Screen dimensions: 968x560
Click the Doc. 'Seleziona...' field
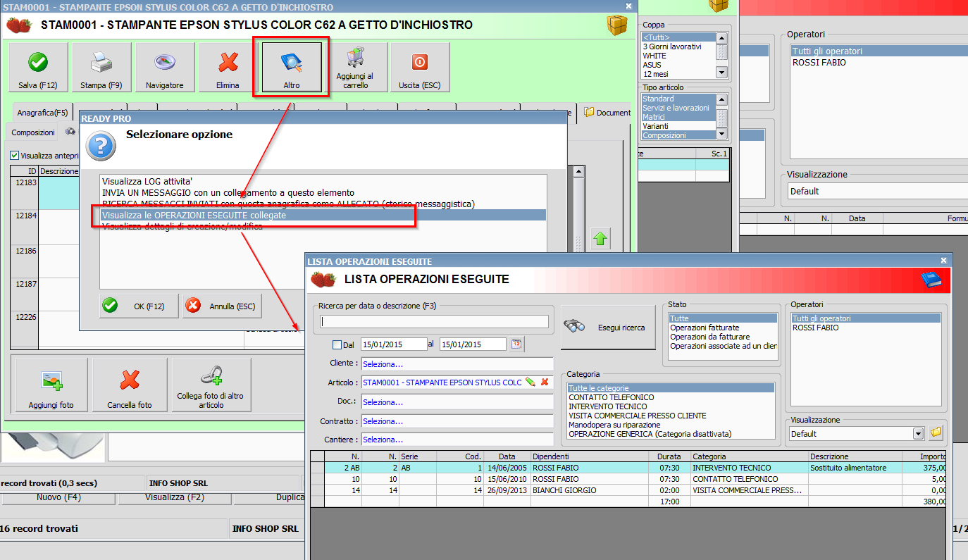point(457,402)
